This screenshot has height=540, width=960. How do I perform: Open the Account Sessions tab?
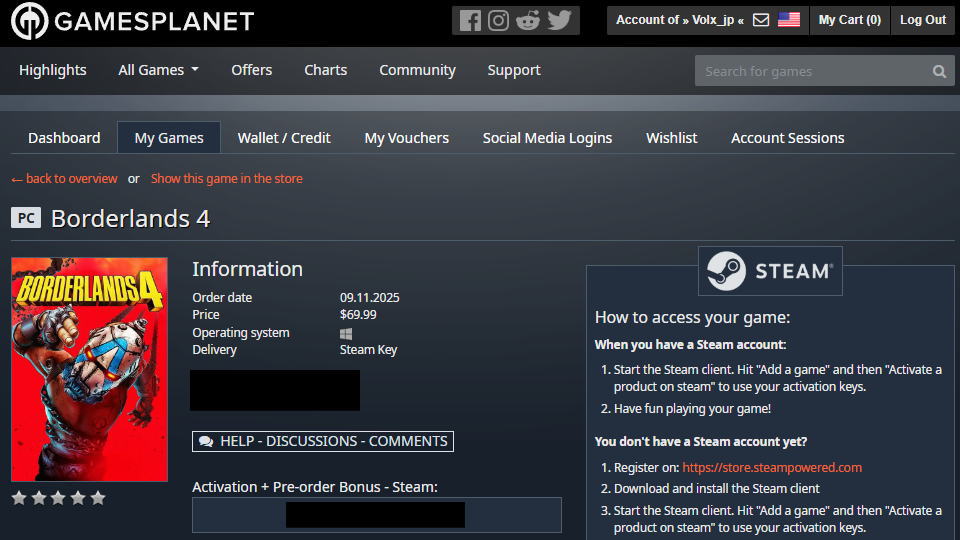787,138
